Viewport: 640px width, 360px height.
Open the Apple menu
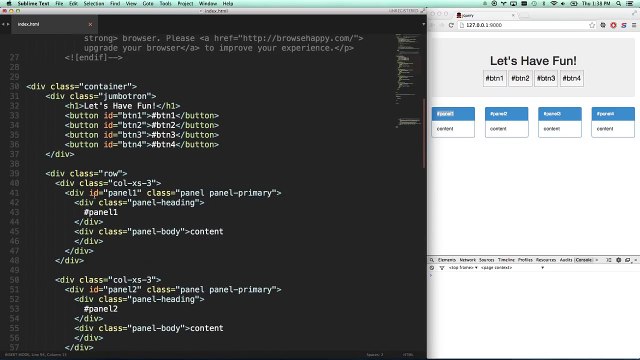[x=8, y=3]
